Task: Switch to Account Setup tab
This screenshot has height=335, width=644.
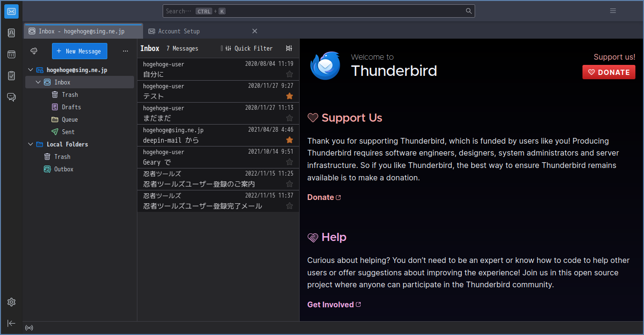Action: (203, 31)
